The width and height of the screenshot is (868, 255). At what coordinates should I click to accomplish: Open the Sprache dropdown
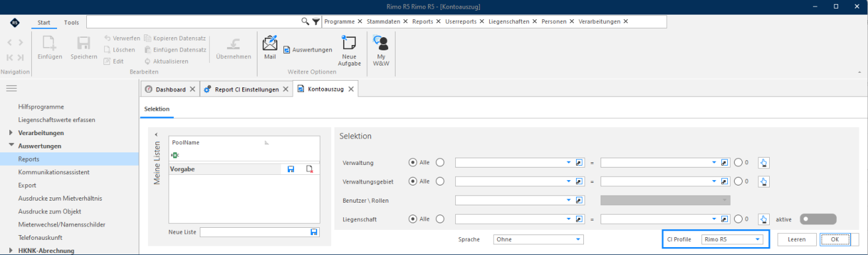[x=578, y=239]
